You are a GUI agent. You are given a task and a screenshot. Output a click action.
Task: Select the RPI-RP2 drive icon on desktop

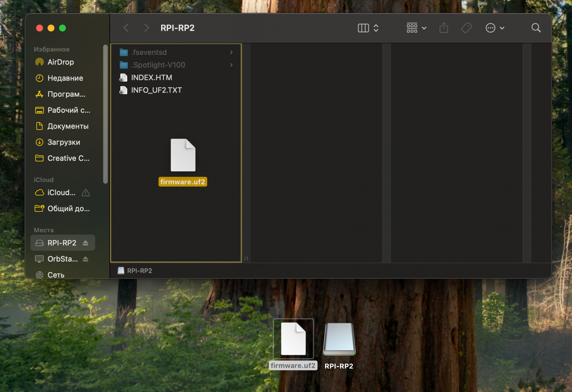(339, 339)
